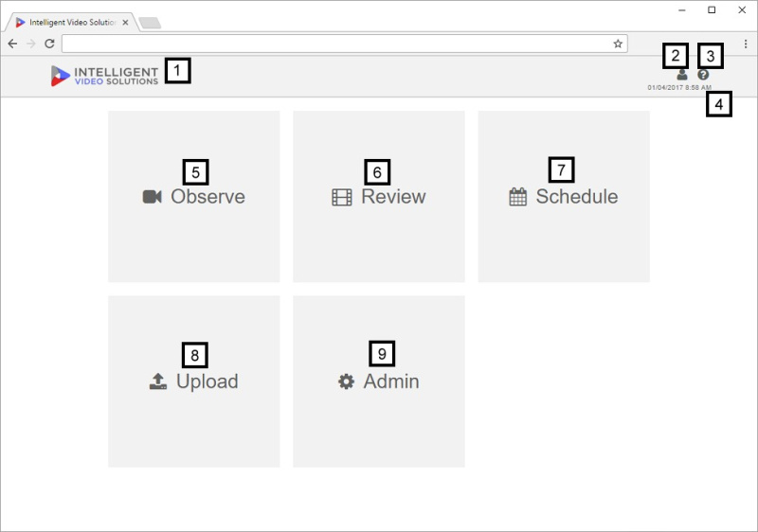Click the date and time stamp
Viewport: 758px width, 532px height.
(679, 87)
